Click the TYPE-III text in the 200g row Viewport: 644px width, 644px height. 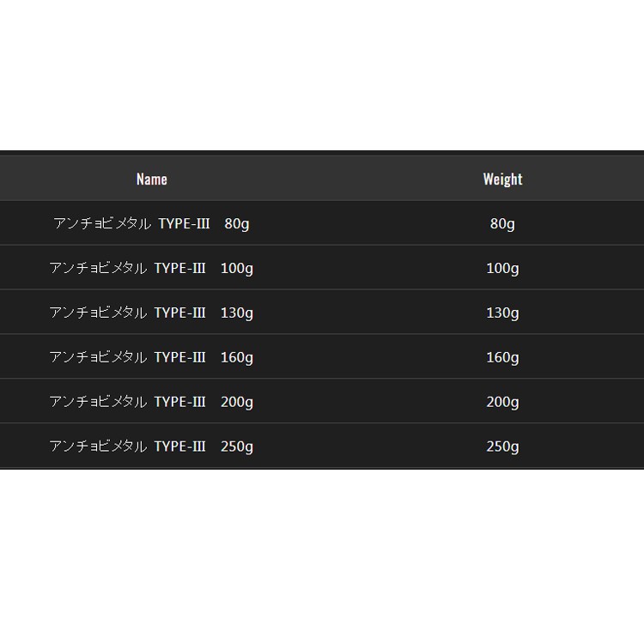tap(180, 403)
